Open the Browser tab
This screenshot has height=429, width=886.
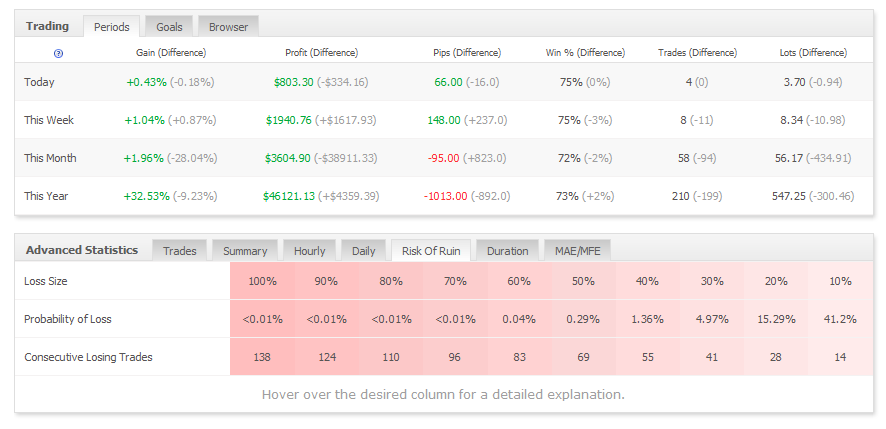pyautogui.click(x=228, y=27)
